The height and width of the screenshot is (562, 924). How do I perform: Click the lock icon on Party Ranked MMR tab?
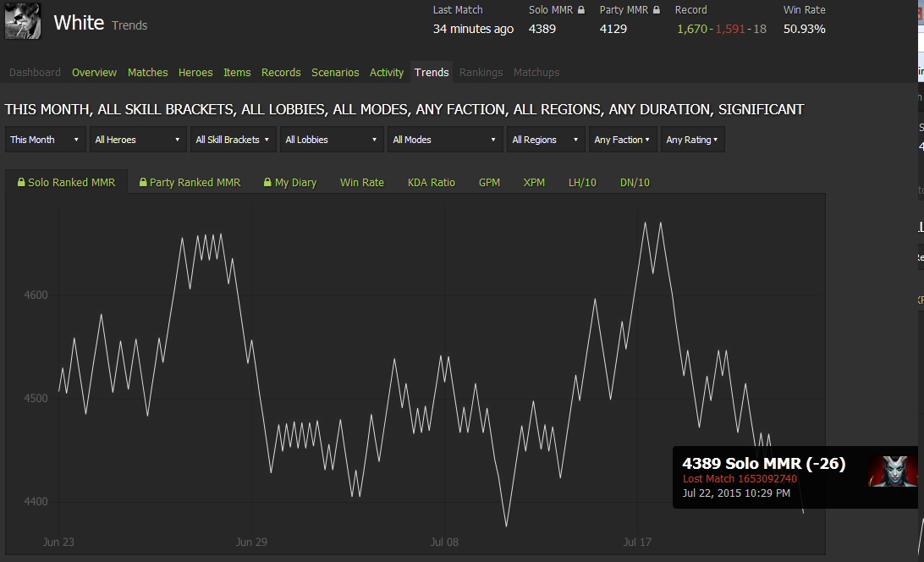pos(143,182)
